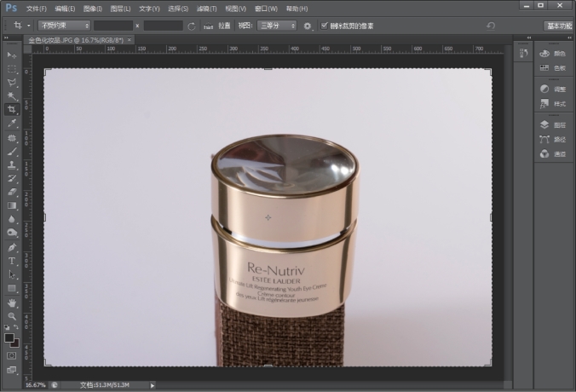Select the Rectangle shape tool

click(x=12, y=288)
